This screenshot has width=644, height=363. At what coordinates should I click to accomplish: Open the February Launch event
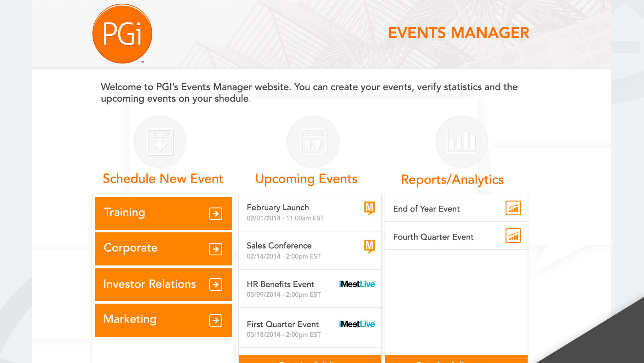tap(310, 213)
